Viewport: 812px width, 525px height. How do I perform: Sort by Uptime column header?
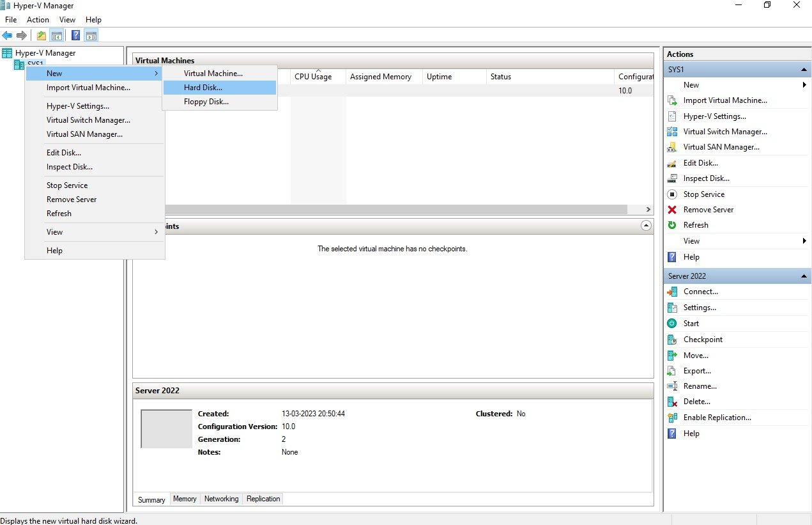(x=454, y=77)
